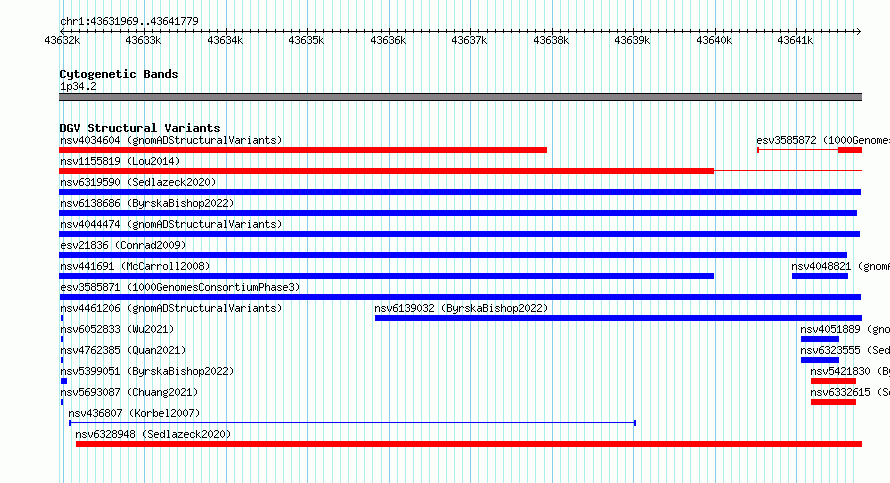Open the nsv4044474 (gnomADStructuralVariants) label
890x483 pixels.
tap(171, 224)
